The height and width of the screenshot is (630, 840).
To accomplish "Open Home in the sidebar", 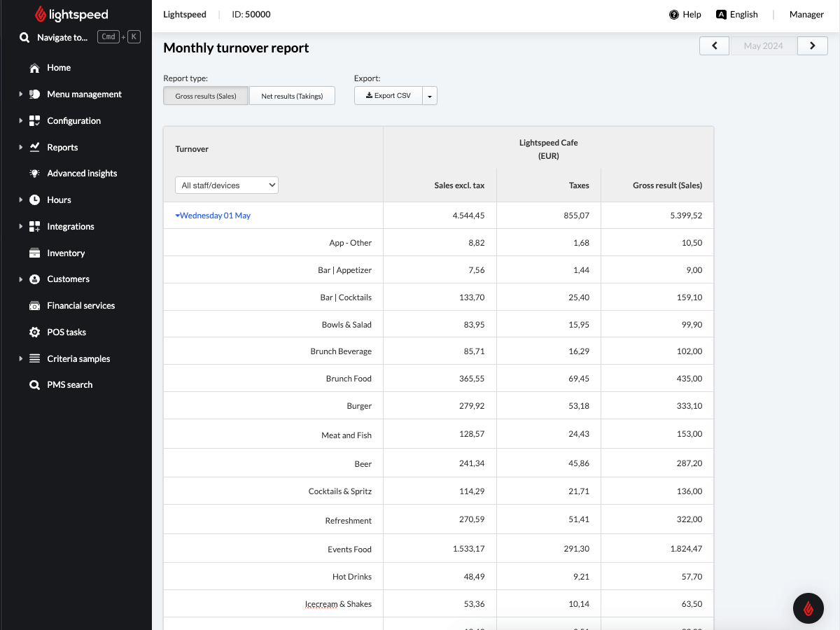I will point(59,68).
